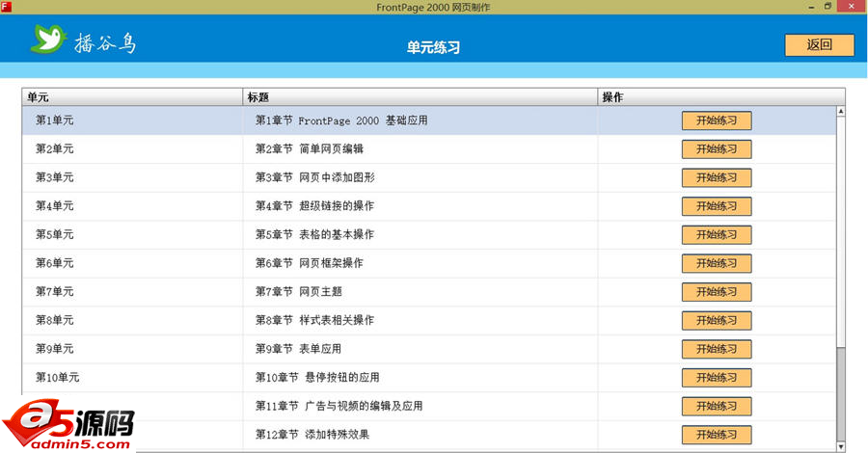Select the 第5单元 cell

(132, 235)
